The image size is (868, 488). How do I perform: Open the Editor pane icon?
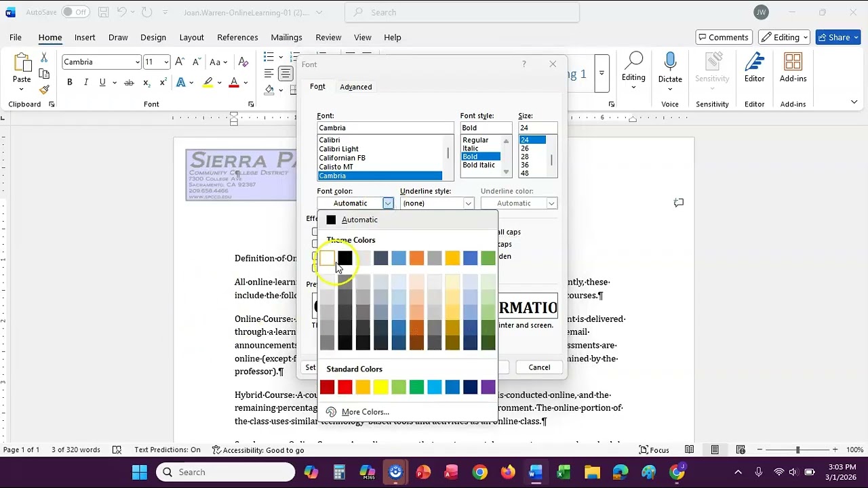(754, 68)
